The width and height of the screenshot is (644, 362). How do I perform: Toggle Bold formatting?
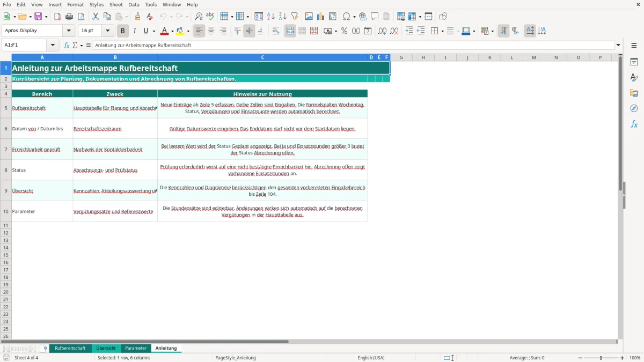(x=123, y=31)
